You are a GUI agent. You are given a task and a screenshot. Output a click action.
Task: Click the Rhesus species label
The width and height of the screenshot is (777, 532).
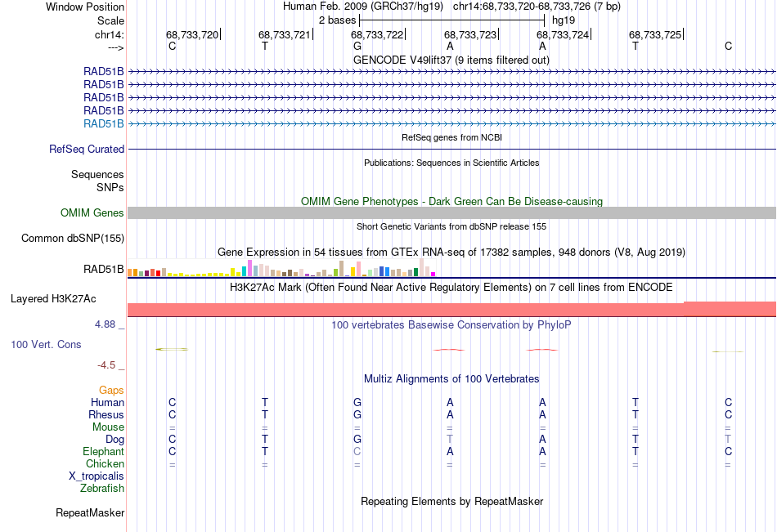coord(106,414)
